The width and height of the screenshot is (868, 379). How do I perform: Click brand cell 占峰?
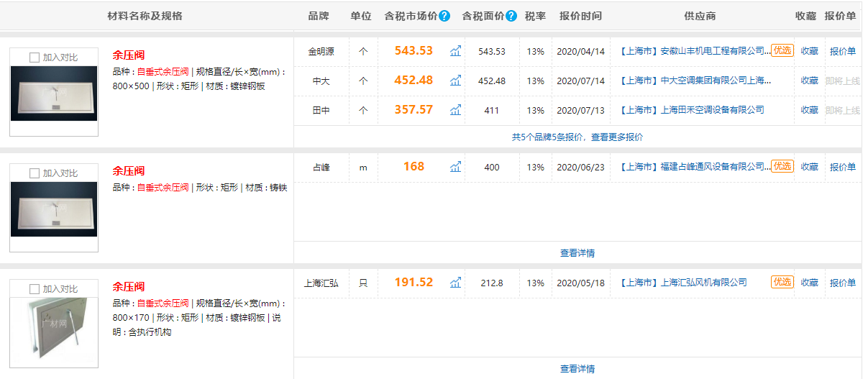pyautogui.click(x=321, y=168)
